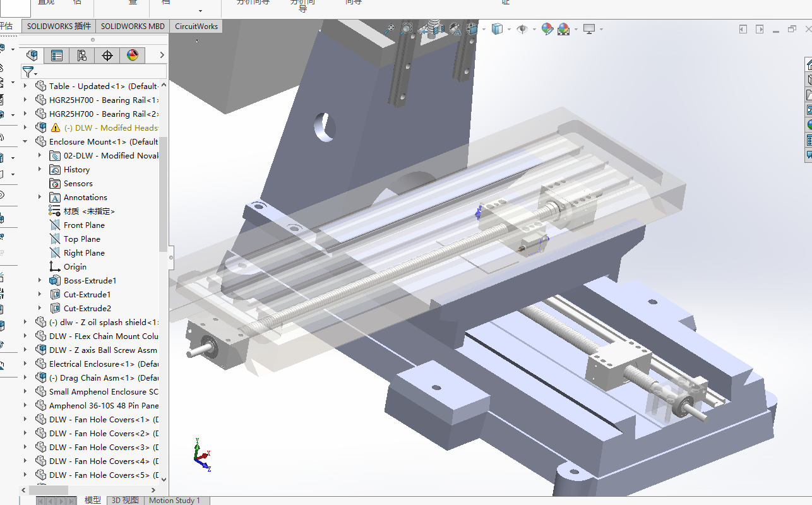Screen dimensions: 812x505
Task: Expand the Cut-Extrude1 feature
Action: coord(40,294)
